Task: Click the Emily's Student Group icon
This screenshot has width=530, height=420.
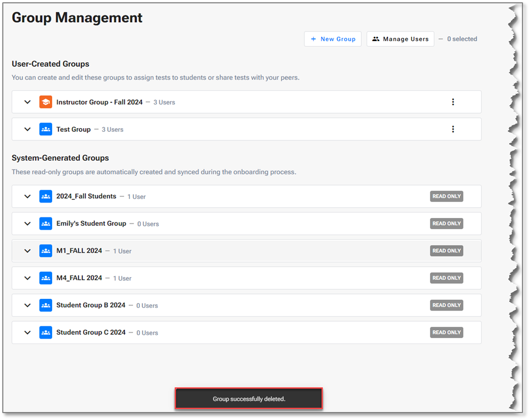Action: point(46,224)
